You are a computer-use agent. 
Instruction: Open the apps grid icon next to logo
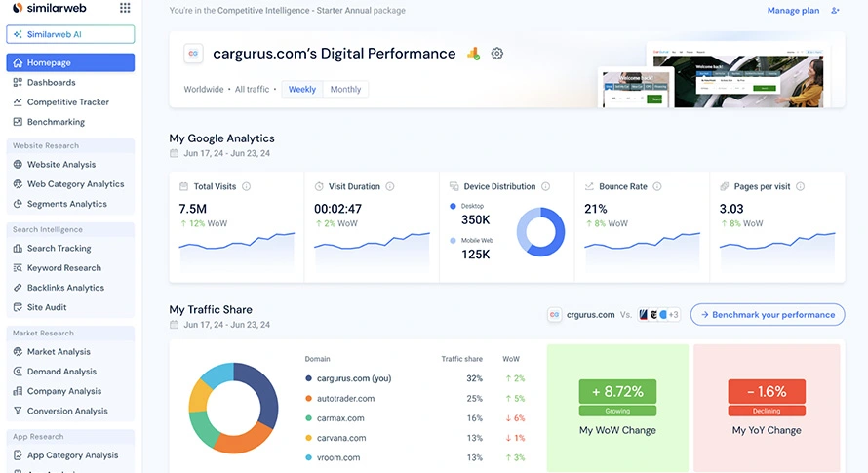pos(125,9)
